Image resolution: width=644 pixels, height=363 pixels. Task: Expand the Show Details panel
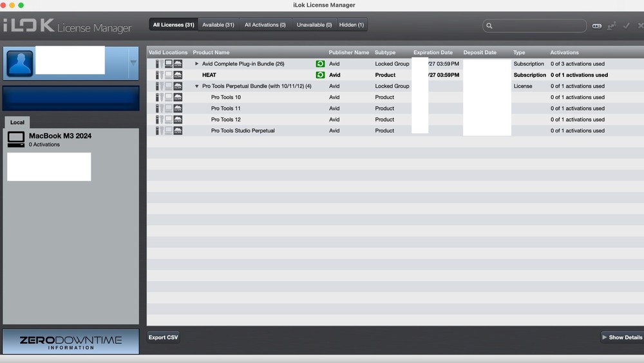click(621, 337)
